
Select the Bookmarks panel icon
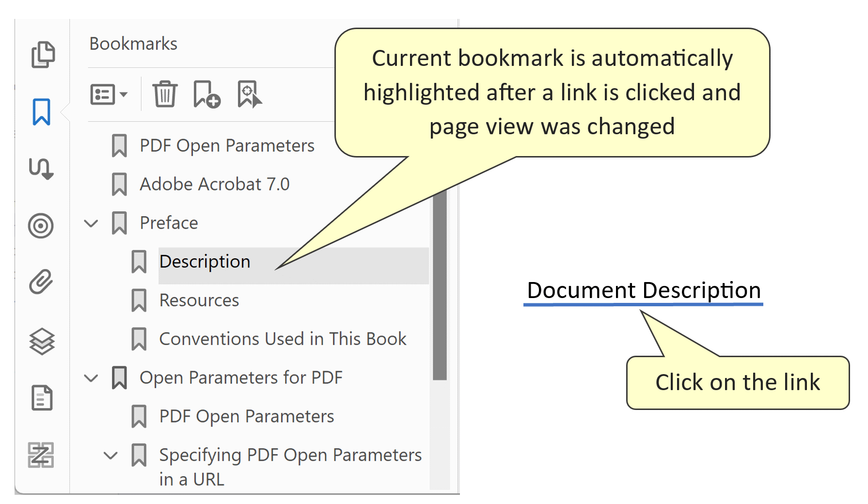[x=43, y=111]
